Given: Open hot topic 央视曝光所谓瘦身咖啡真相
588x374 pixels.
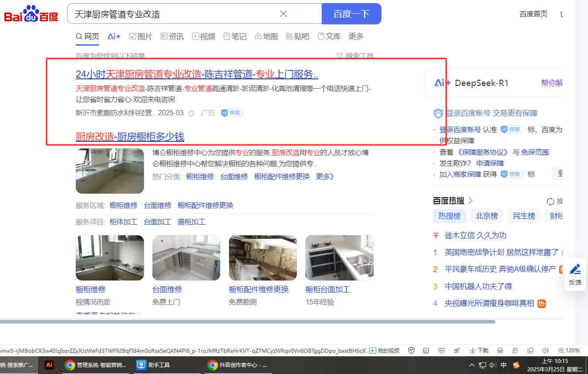Looking at the screenshot, I should coord(489,303).
